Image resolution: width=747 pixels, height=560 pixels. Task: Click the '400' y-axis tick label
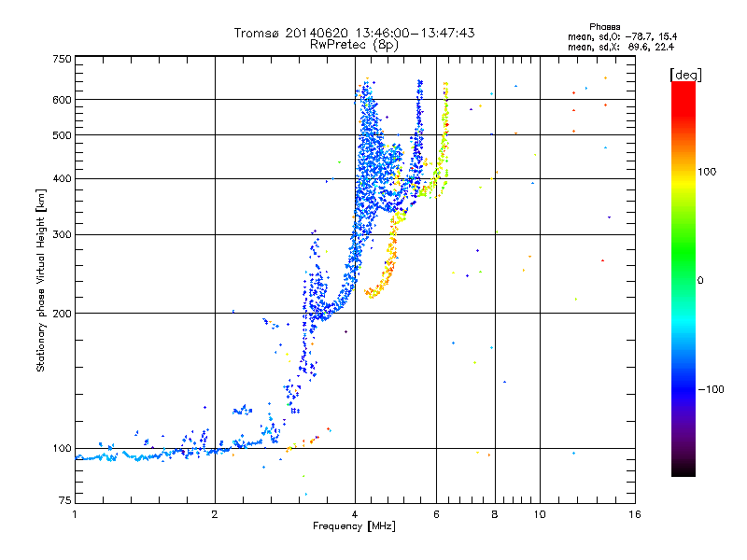[x=63, y=178]
